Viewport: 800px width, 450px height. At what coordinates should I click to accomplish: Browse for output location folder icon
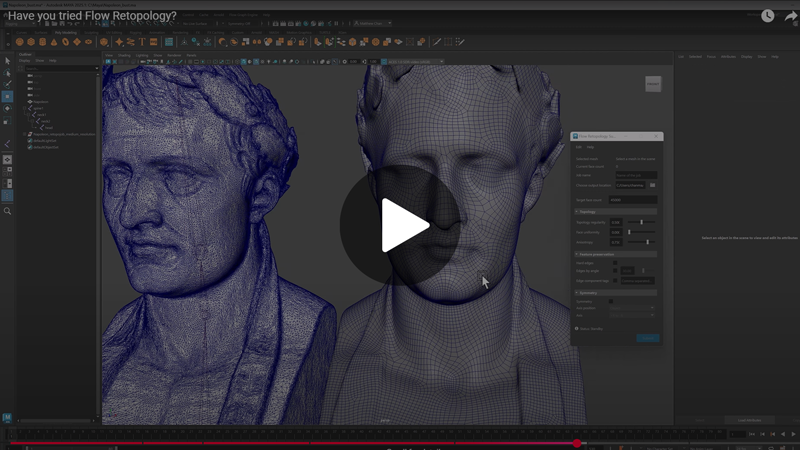click(x=653, y=185)
